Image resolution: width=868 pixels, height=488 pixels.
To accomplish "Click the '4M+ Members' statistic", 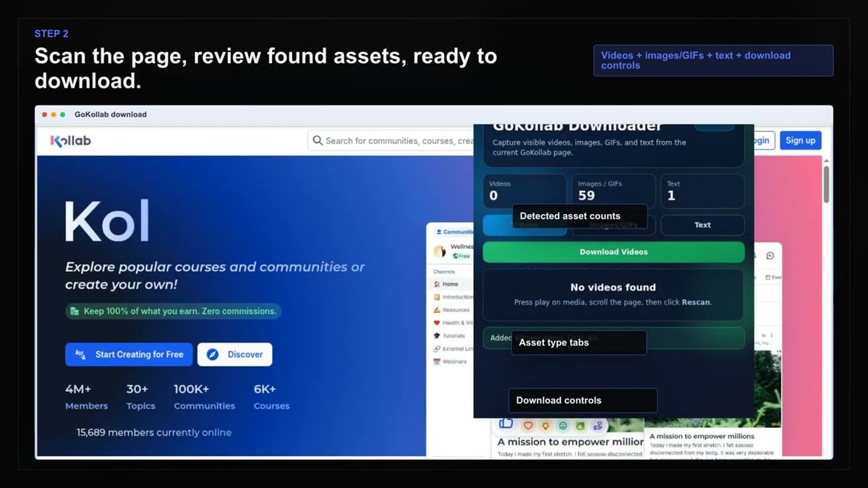I will point(86,397).
